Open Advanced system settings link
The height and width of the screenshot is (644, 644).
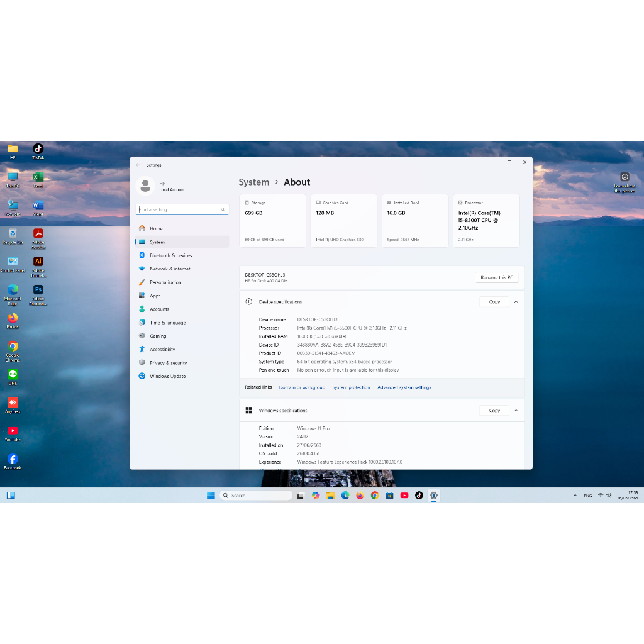404,387
